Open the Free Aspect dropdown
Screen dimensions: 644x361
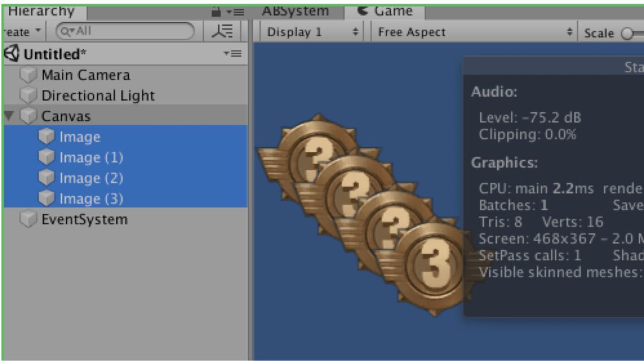475,32
